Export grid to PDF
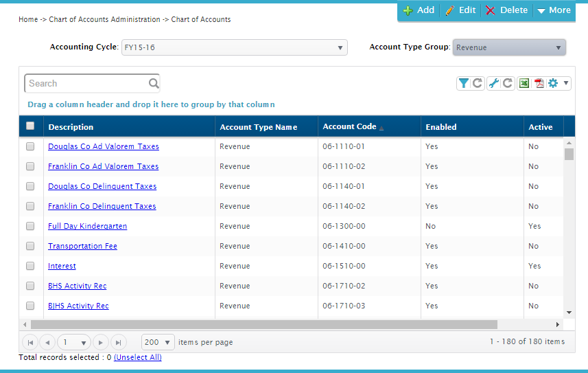 click(539, 83)
